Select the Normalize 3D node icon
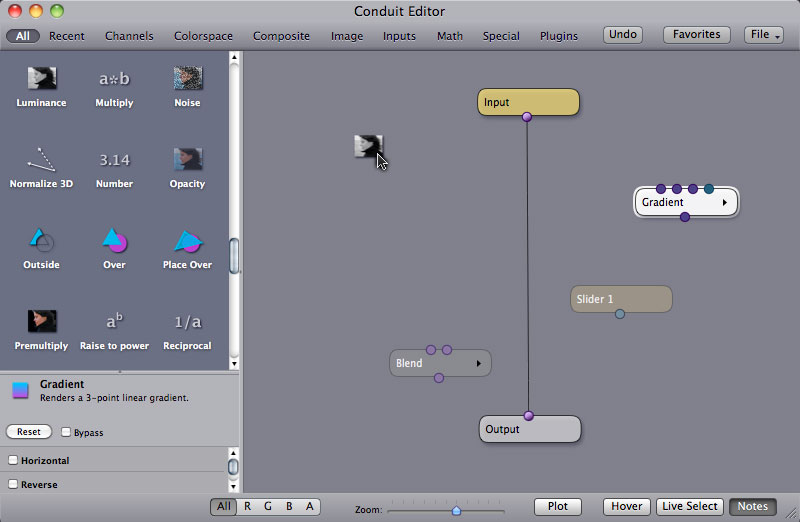Viewport: 800px width, 522px height. pos(41,160)
